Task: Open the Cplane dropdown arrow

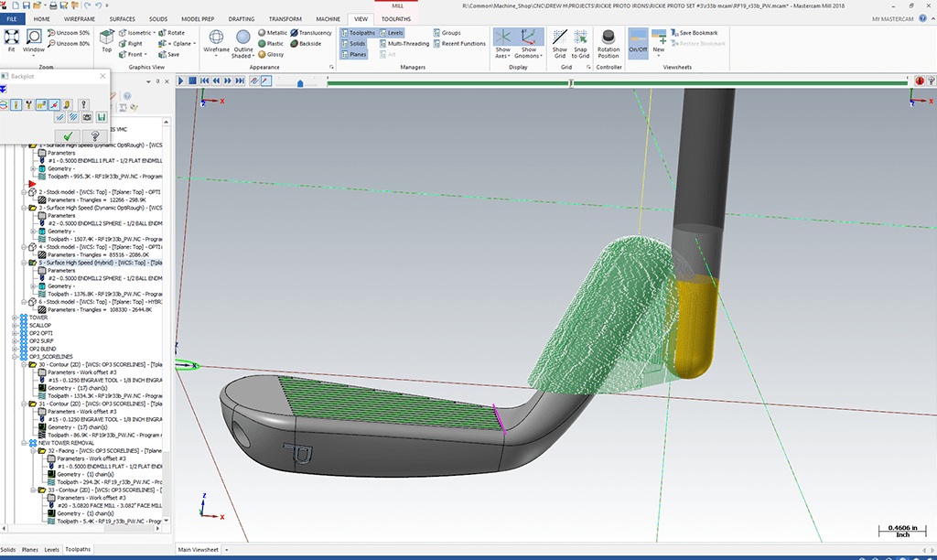Action: click(195, 44)
